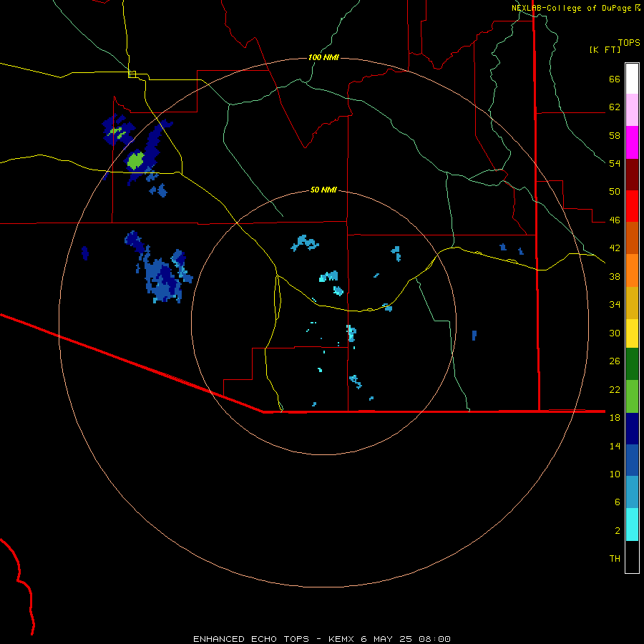Click the 62 scale value

click(615, 107)
